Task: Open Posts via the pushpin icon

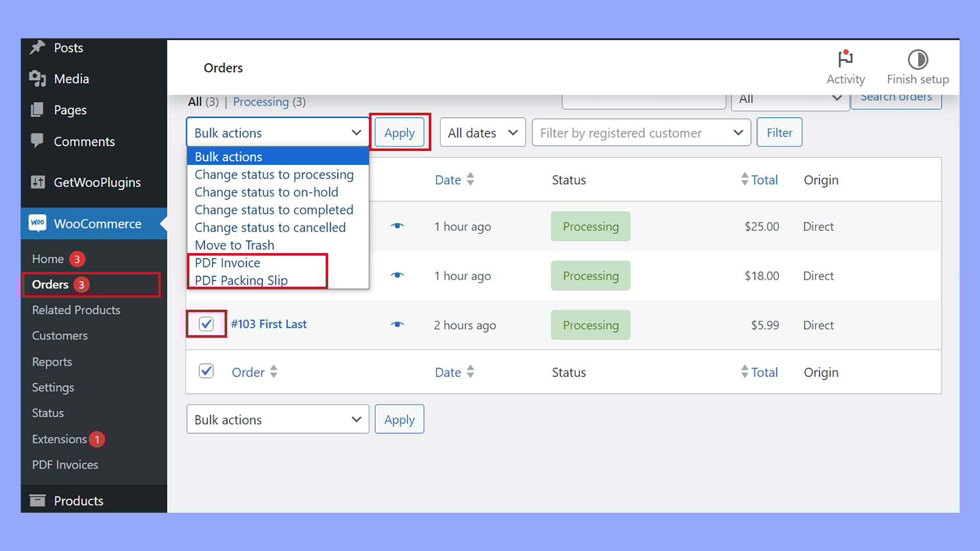Action: pos(37,47)
